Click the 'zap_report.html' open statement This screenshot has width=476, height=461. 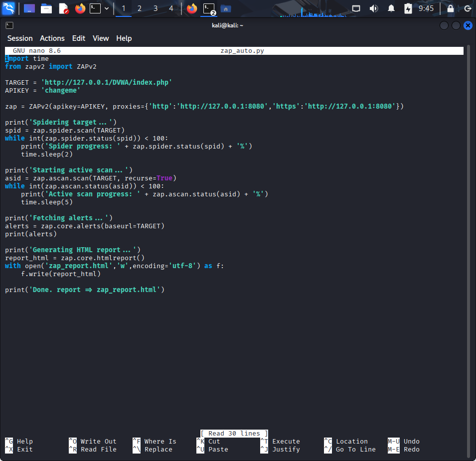tap(115, 266)
